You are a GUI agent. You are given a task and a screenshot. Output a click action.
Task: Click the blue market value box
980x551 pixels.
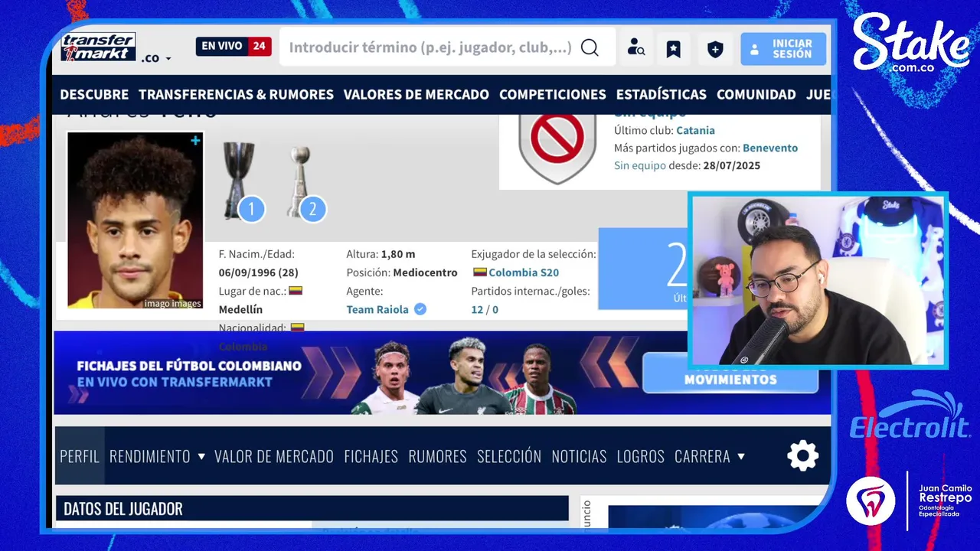[643, 269]
